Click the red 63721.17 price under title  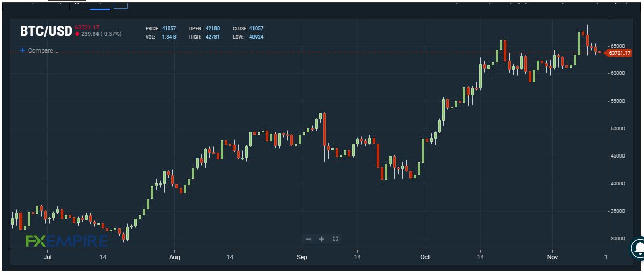(87, 27)
